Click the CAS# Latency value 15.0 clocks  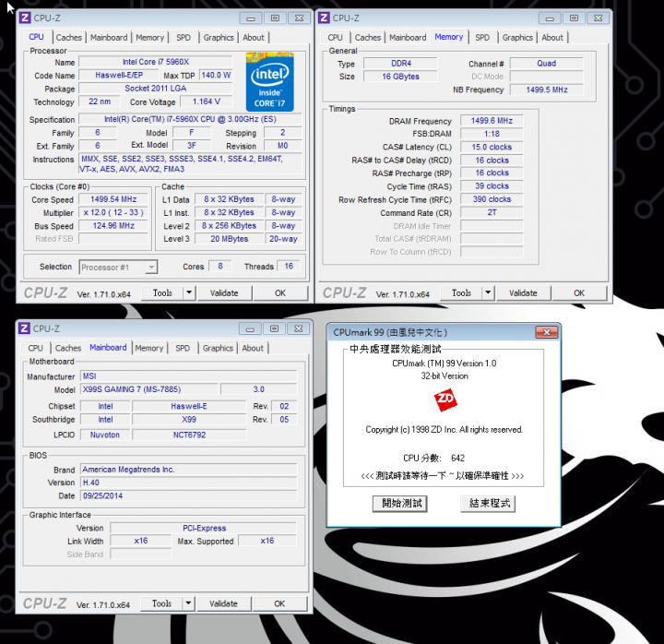pyautogui.click(x=492, y=147)
